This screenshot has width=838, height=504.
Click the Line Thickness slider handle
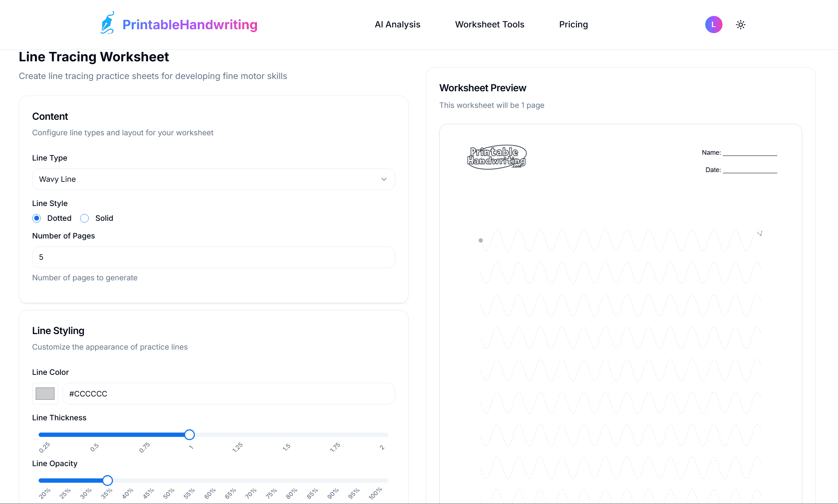tap(189, 435)
